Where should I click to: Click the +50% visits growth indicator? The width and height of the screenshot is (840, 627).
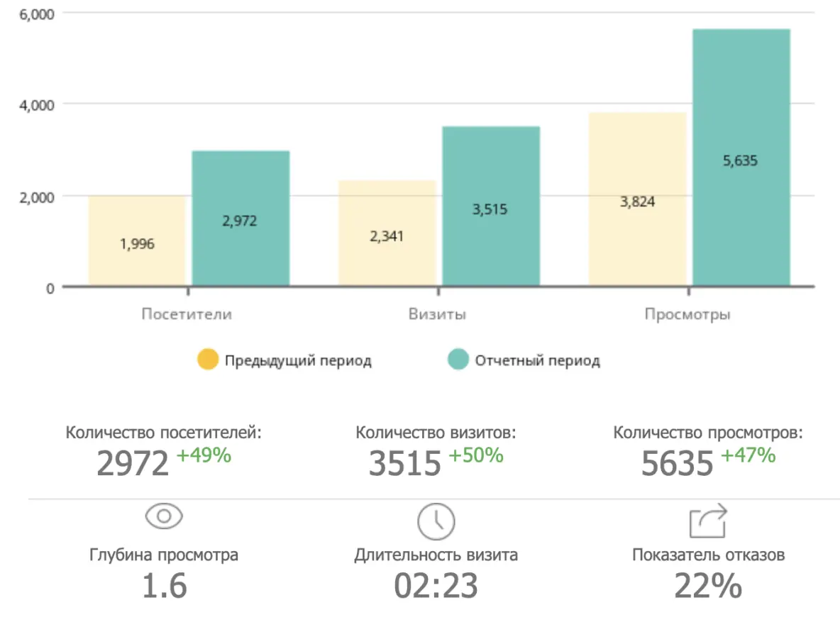point(475,455)
